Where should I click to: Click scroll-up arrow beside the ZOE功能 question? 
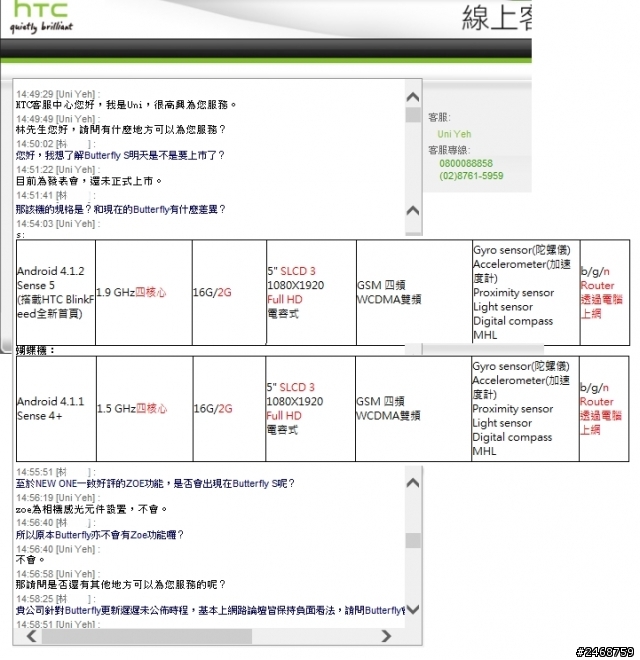click(x=413, y=483)
